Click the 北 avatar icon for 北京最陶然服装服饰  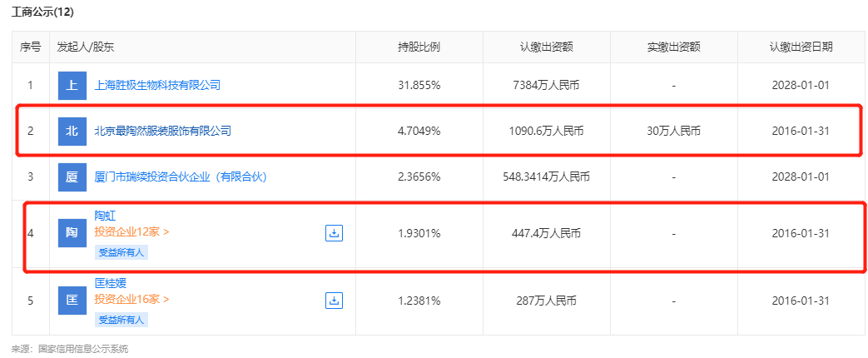pos(72,132)
